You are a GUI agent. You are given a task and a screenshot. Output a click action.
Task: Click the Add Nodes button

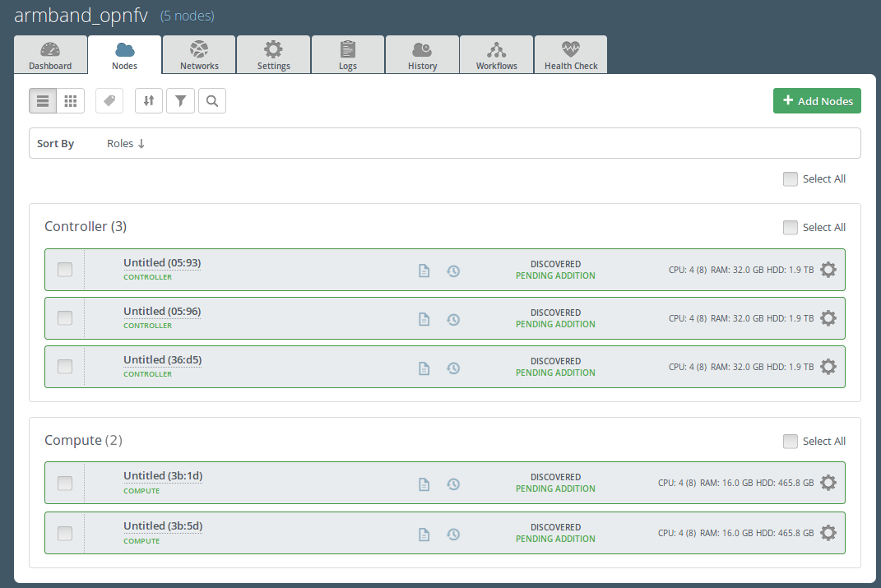(x=817, y=100)
